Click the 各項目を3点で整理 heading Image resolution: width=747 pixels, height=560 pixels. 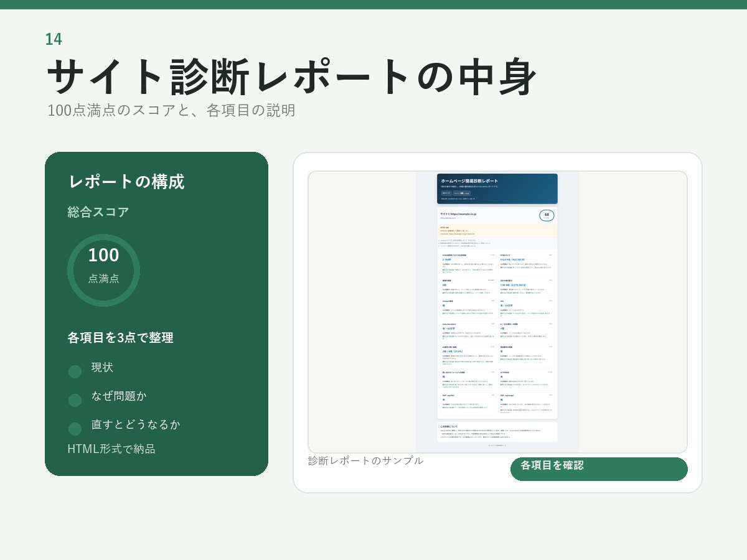pos(120,337)
